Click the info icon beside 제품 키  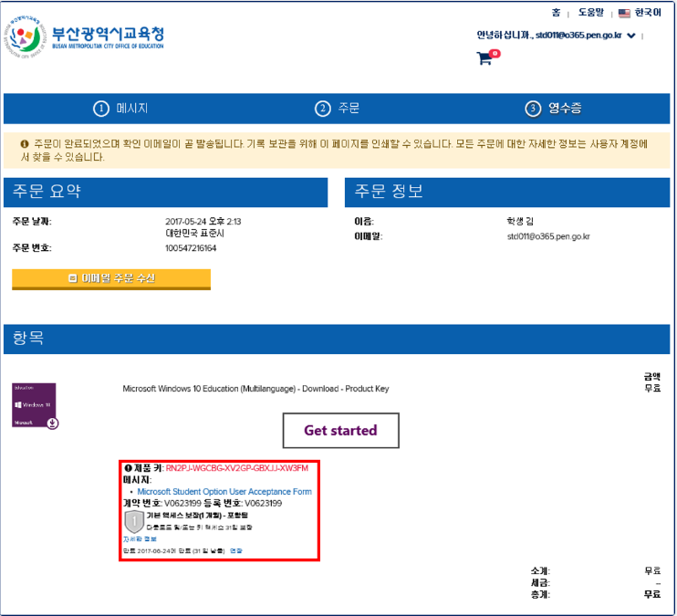click(x=129, y=468)
